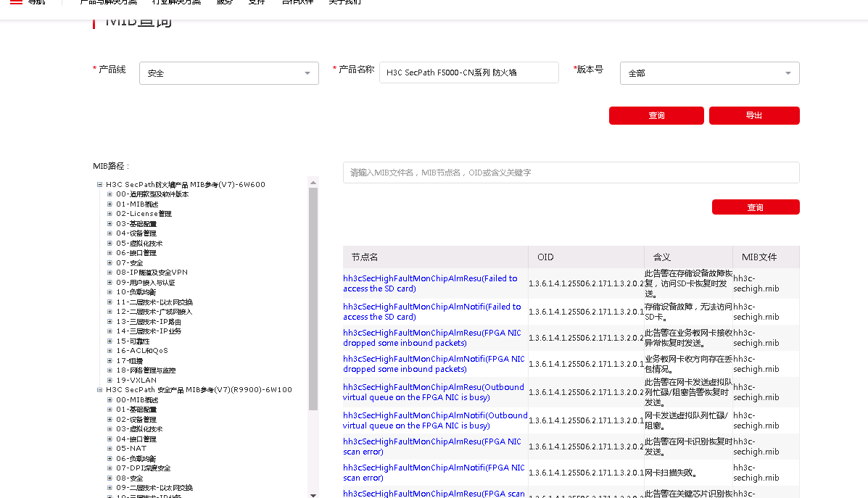This screenshot has width=868, height=498.
Task: Click the 存储设备故障，无法访问SD卡。 meaning cell
Action: [x=689, y=312]
